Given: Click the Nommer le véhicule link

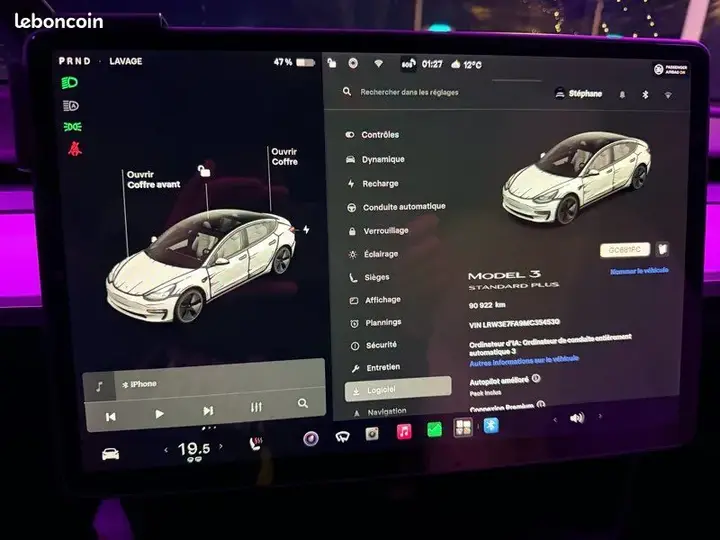Looking at the screenshot, I should 639,271.
